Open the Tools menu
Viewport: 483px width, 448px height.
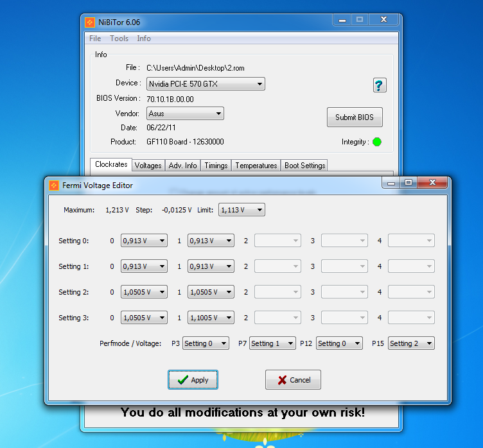tap(119, 39)
